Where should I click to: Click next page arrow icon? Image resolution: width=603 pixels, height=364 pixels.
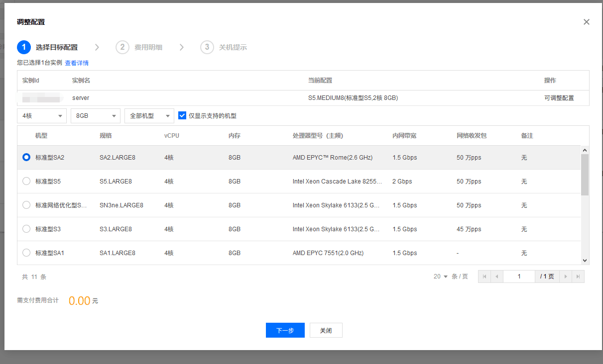coord(566,276)
